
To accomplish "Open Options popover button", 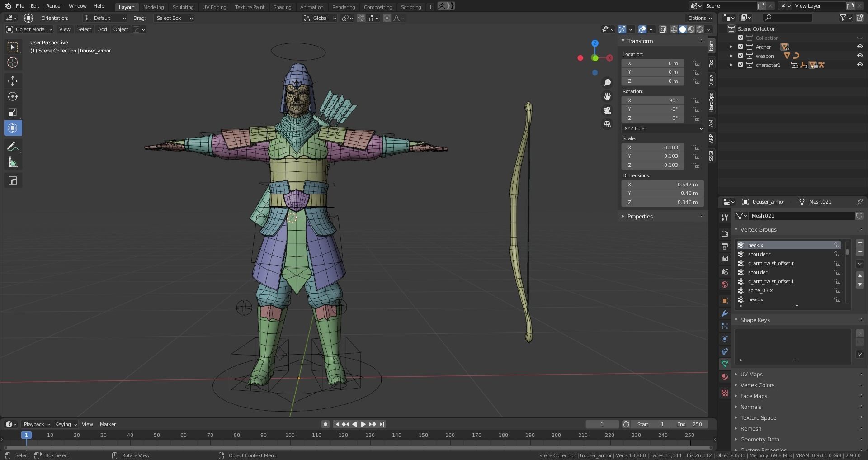I will (x=700, y=18).
